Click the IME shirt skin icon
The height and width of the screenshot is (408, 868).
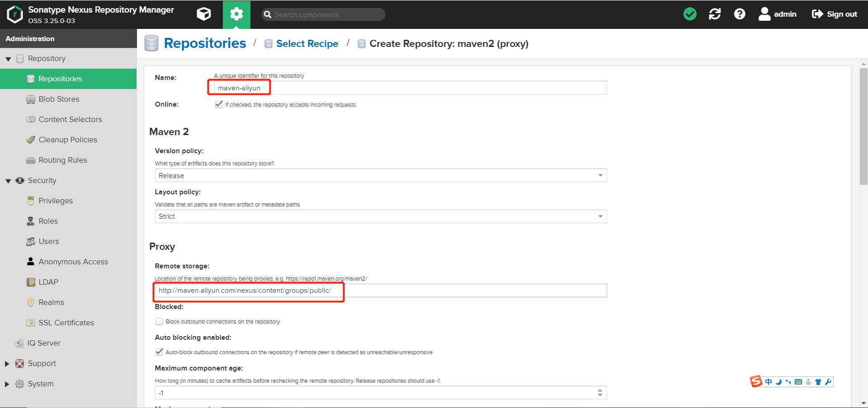pos(818,382)
